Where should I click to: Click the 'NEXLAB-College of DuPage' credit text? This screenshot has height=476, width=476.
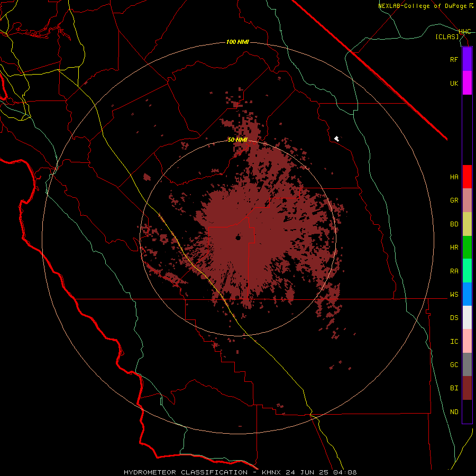click(x=422, y=6)
